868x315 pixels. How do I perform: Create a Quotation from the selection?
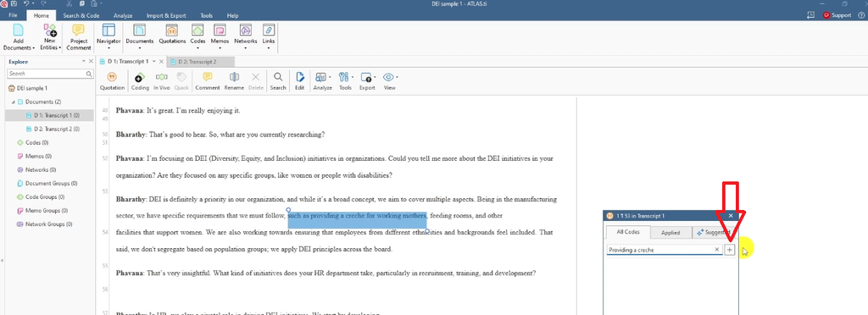(112, 80)
